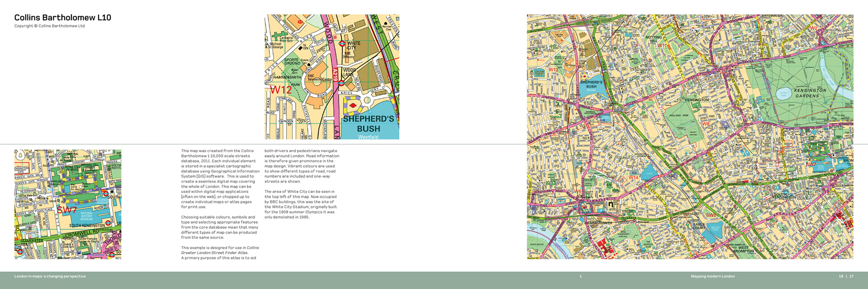Select paragraph starting 'The area of White City'

(301, 204)
